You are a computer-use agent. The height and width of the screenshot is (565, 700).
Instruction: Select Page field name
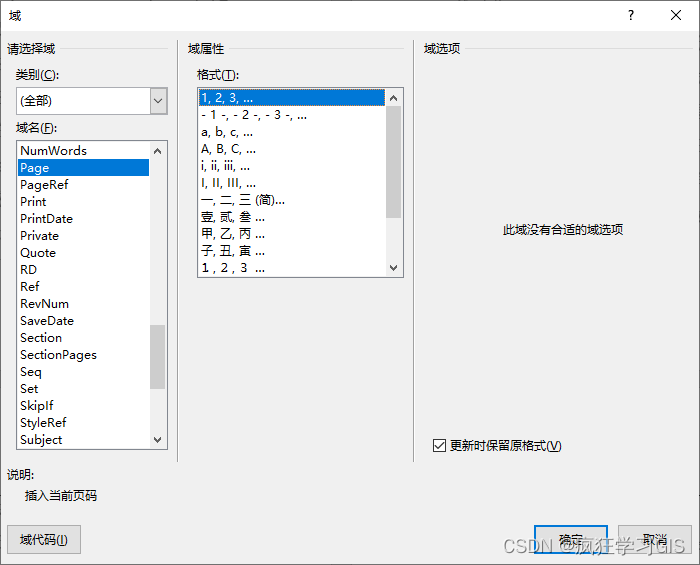click(83, 168)
